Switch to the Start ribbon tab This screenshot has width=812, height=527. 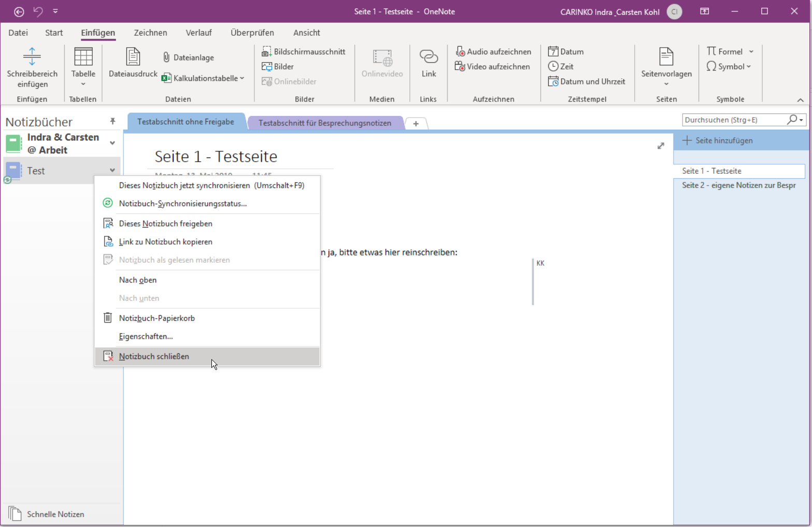click(x=54, y=33)
